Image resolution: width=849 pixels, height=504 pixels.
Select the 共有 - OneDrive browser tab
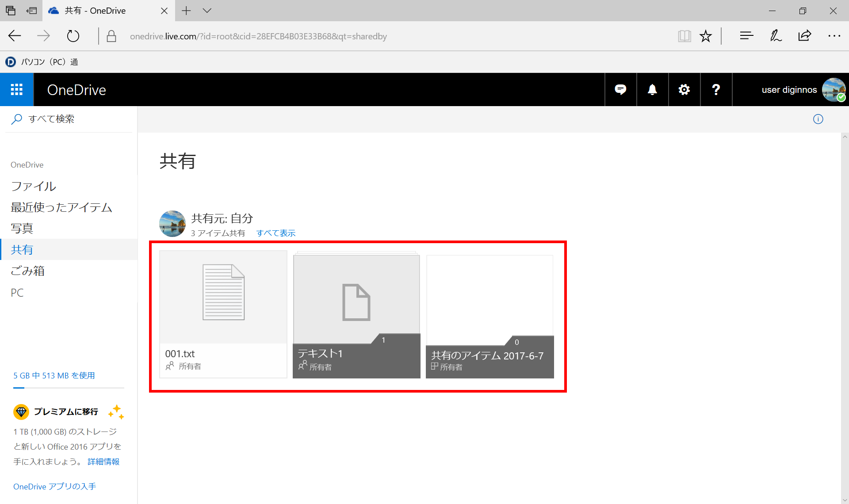[x=108, y=11]
